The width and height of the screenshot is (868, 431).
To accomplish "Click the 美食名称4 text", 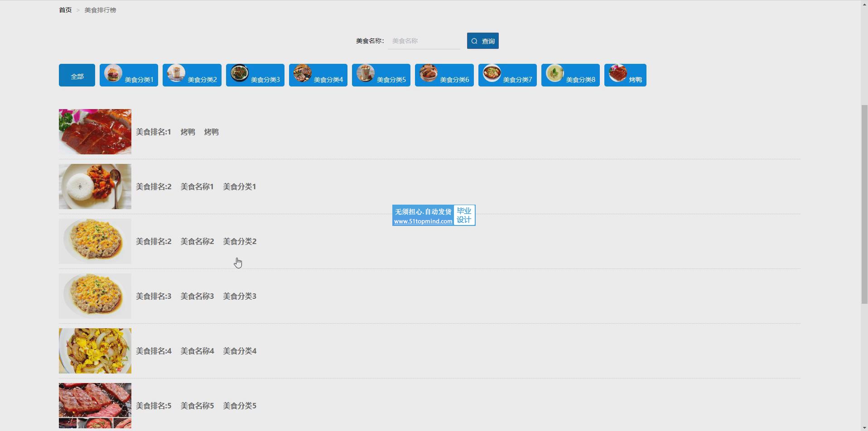I will click(197, 351).
